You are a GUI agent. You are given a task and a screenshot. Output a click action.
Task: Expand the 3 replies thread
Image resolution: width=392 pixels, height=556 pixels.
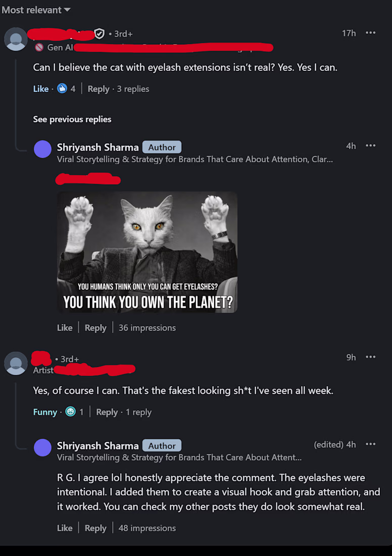[x=133, y=89]
